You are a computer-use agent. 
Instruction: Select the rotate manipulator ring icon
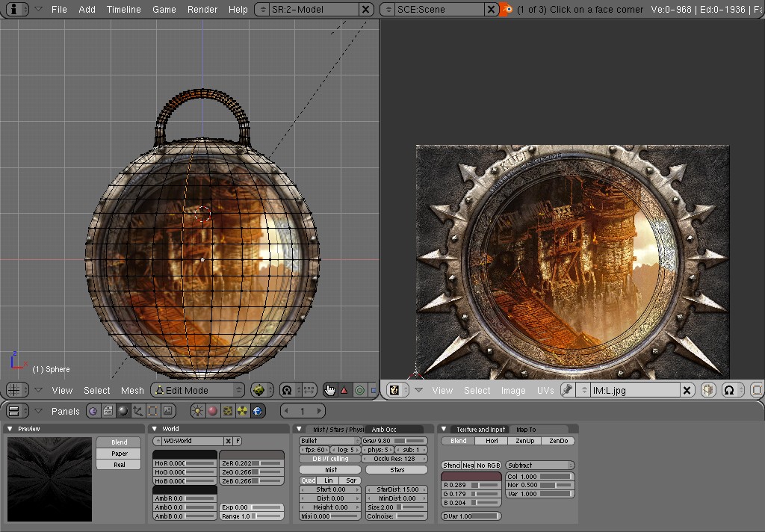(x=359, y=390)
